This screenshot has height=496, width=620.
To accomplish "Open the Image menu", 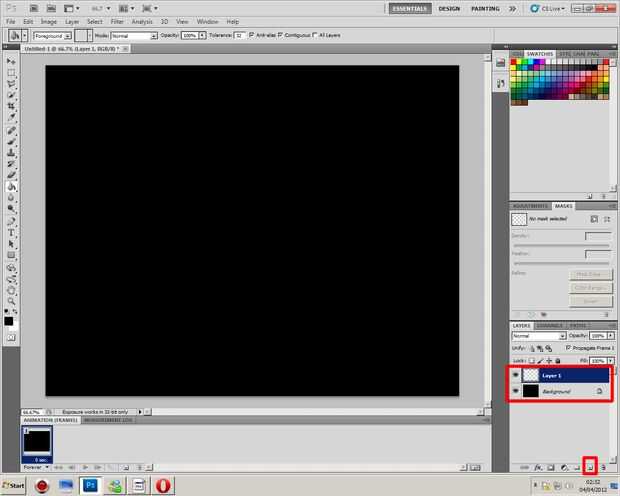I will [x=49, y=22].
